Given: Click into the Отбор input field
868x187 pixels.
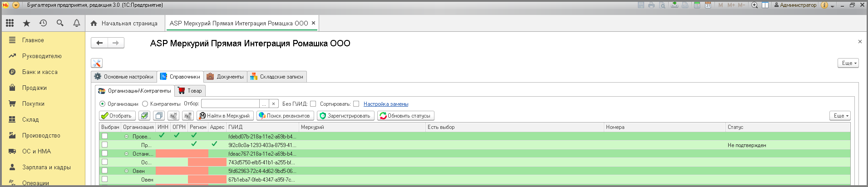Looking at the screenshot, I should click(x=230, y=104).
